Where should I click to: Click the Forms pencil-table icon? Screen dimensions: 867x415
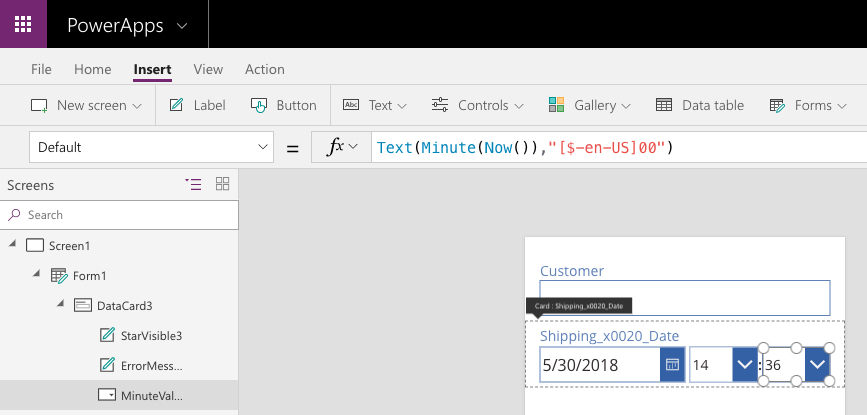coord(777,105)
